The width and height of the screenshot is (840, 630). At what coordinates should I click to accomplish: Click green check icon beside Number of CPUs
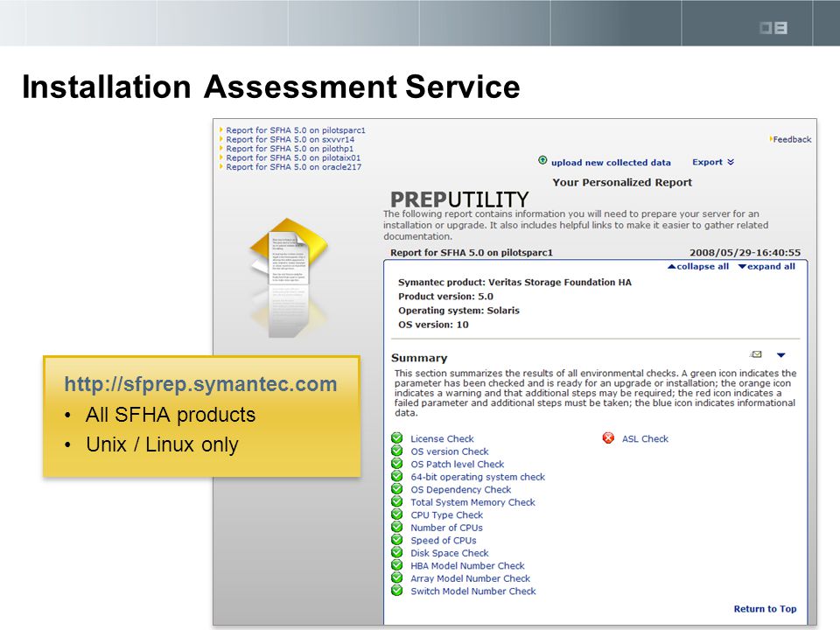click(x=397, y=527)
